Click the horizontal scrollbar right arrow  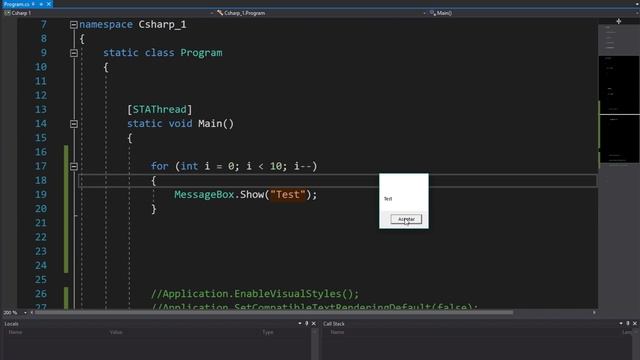[594, 313]
